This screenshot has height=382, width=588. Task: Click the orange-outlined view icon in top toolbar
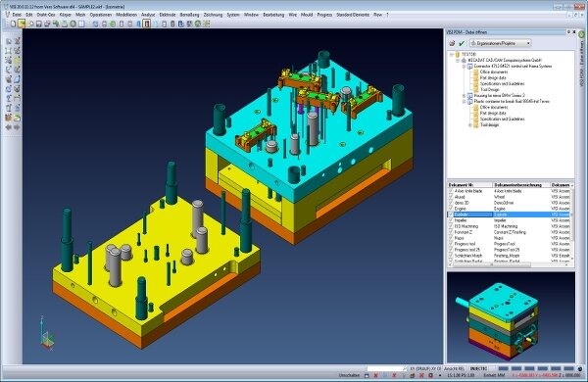point(147,24)
